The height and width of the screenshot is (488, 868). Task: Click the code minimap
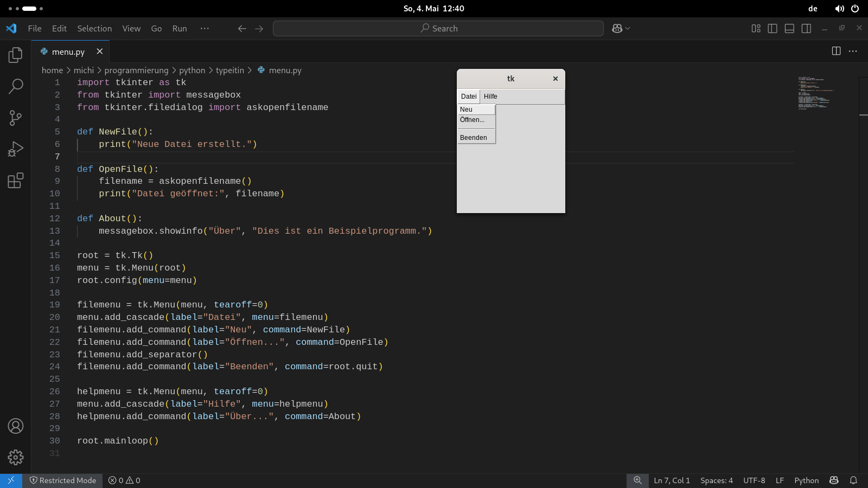click(x=815, y=93)
